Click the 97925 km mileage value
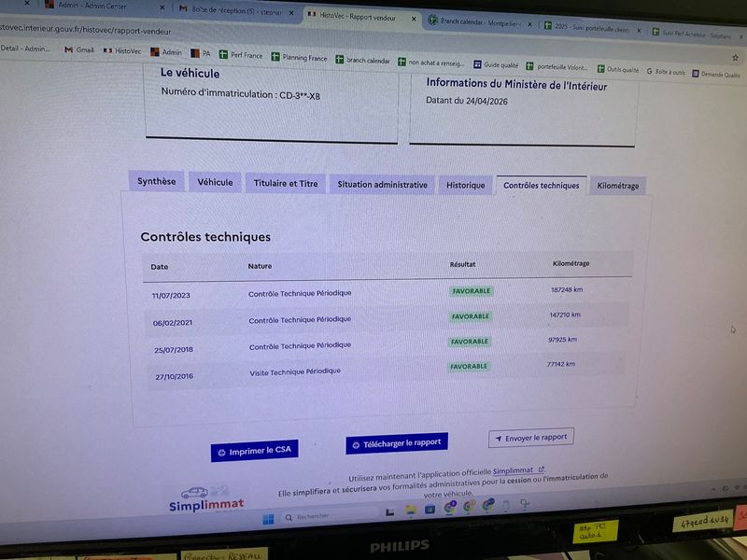 pos(563,340)
